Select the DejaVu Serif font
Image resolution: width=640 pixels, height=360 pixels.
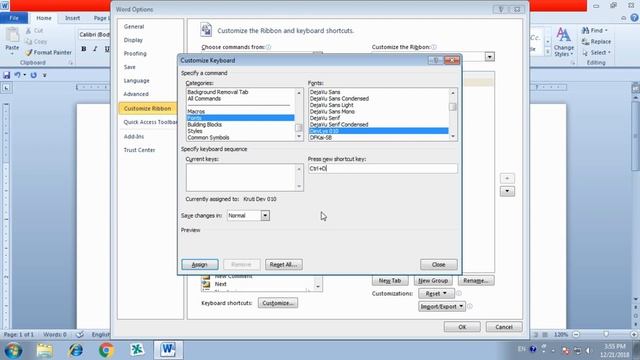(x=325, y=118)
